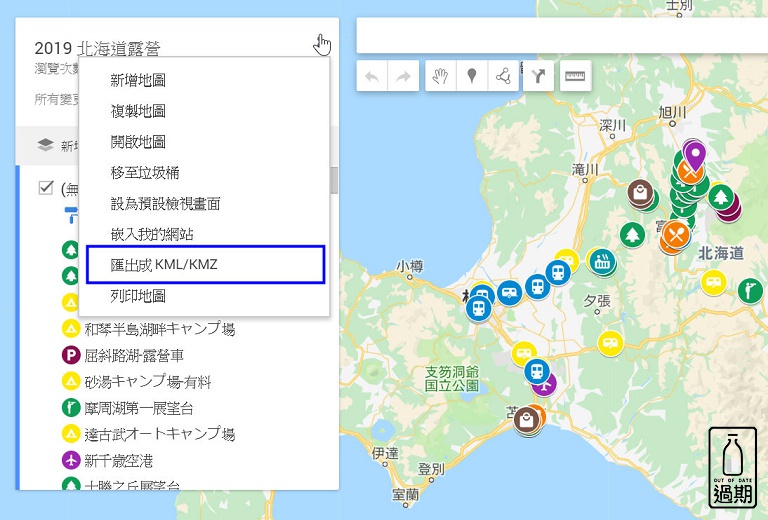
Task: Select the measure distance ruler tool
Action: (x=576, y=76)
